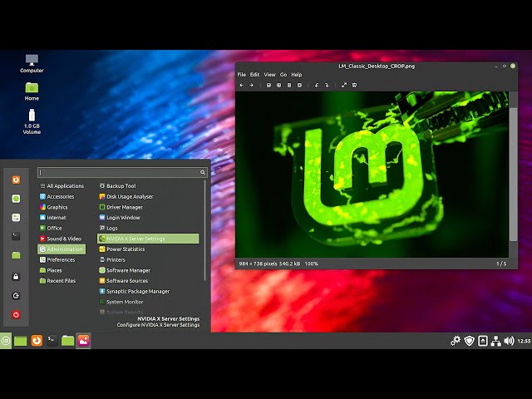Rotate image counterclockwise
The image size is (532, 399).
[317, 85]
